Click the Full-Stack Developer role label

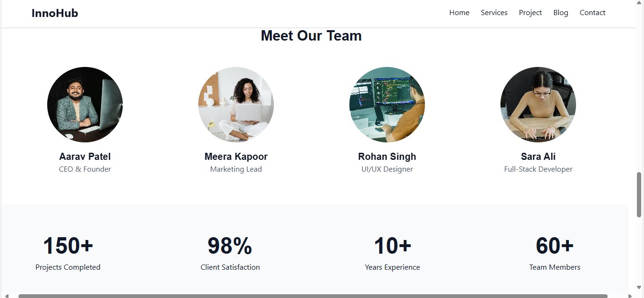click(538, 169)
